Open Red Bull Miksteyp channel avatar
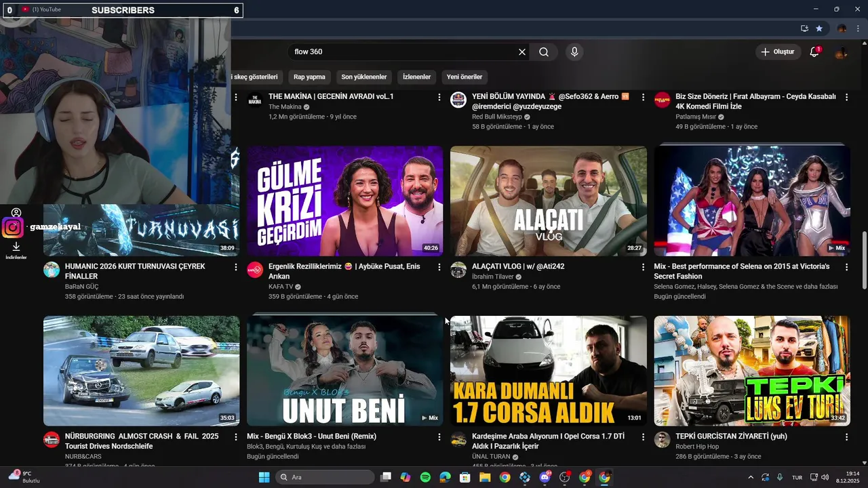This screenshot has height=488, width=868. pos(458,100)
